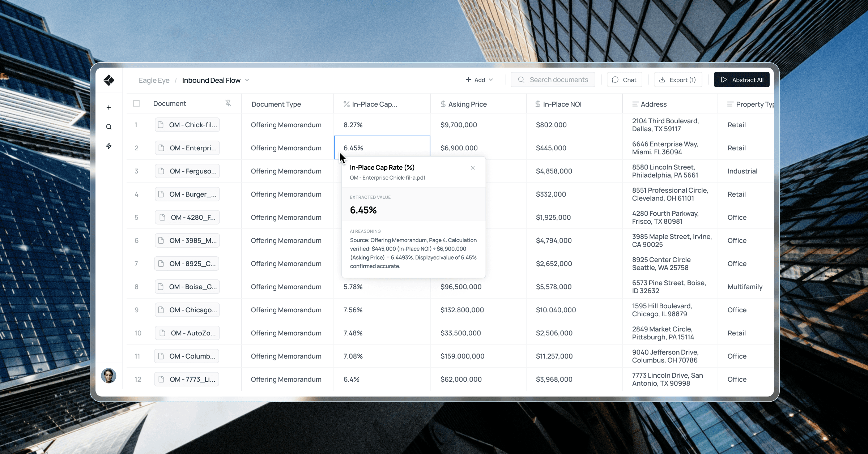Click the lightning bolt sidebar icon
Screen dimensions: 868x454
[109, 146]
